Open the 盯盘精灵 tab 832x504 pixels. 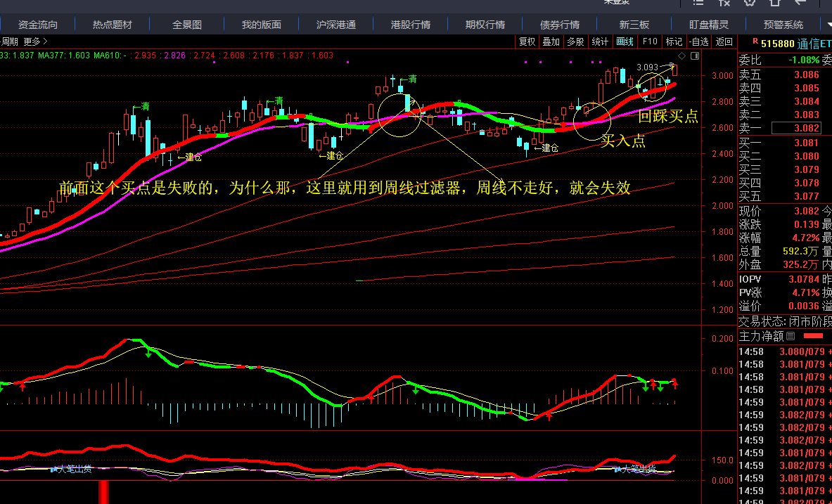click(x=709, y=25)
